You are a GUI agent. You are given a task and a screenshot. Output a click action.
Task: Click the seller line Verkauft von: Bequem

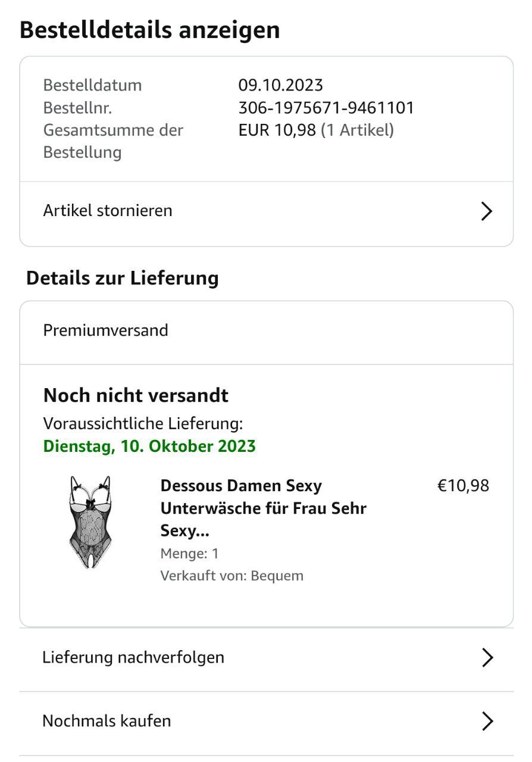[x=231, y=576]
